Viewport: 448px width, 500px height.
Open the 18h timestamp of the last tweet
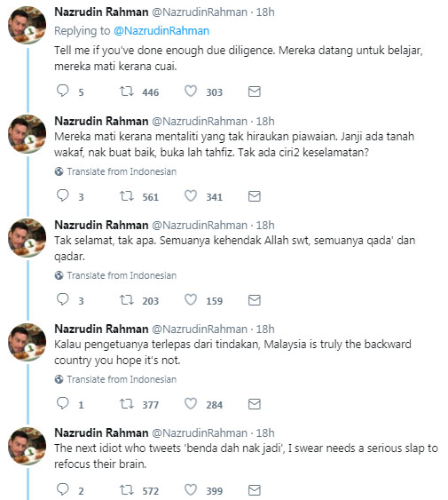(x=265, y=433)
